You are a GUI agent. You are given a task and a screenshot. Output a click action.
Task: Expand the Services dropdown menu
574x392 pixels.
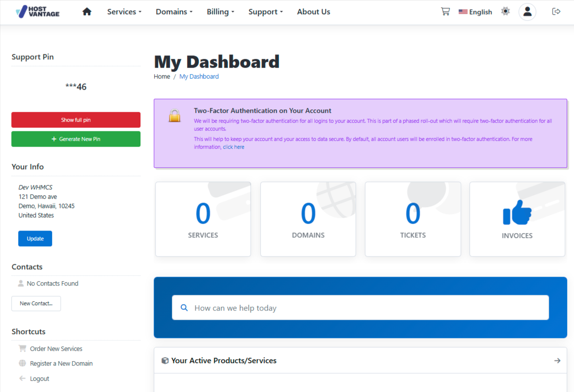coord(124,12)
